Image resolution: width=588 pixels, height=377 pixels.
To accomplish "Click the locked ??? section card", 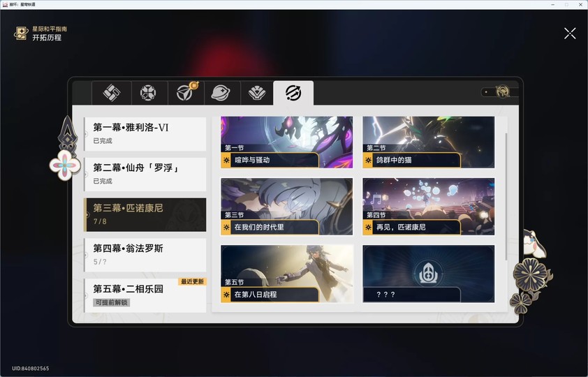I will [x=428, y=274].
